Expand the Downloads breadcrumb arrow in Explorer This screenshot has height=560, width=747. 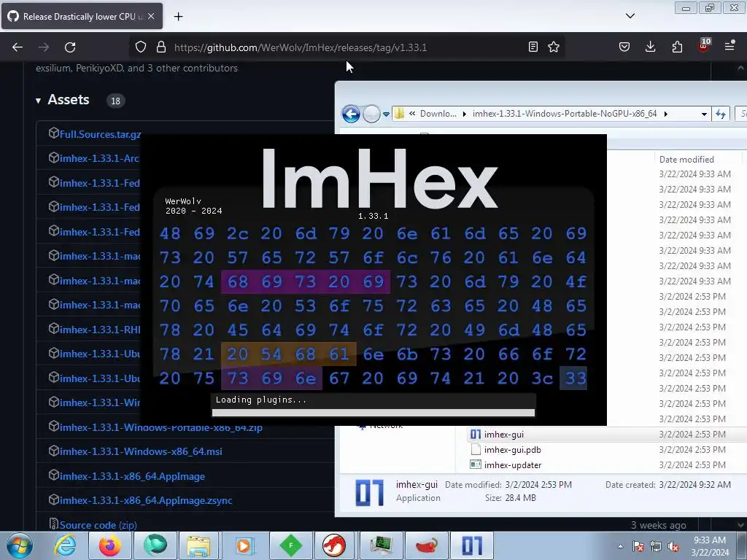point(464,114)
